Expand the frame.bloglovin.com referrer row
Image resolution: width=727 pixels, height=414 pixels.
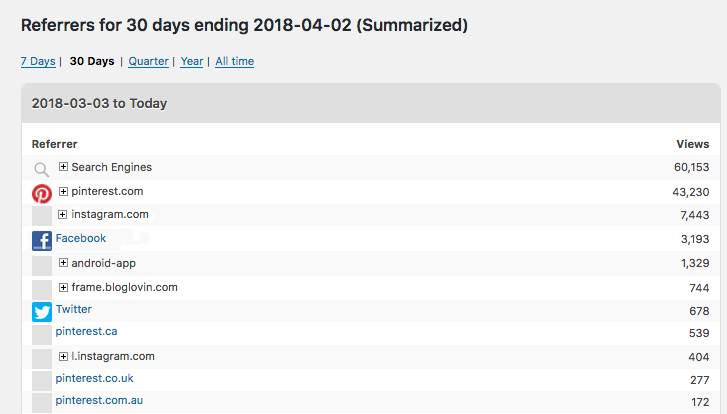point(64,287)
